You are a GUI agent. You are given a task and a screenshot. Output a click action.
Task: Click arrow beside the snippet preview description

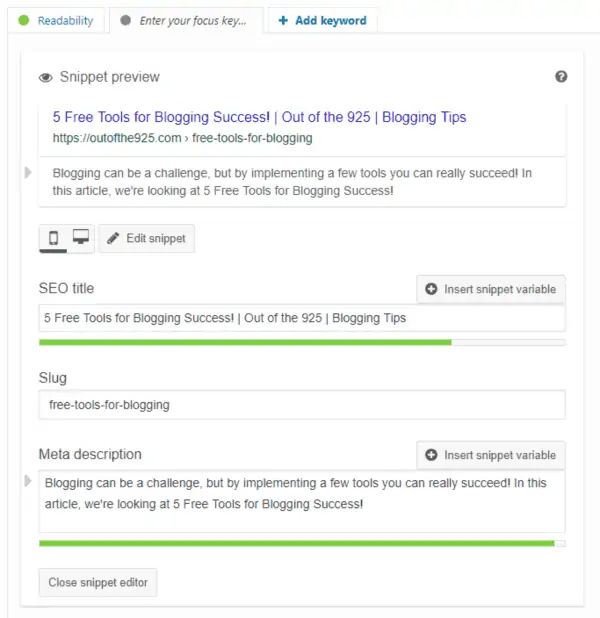(28, 173)
